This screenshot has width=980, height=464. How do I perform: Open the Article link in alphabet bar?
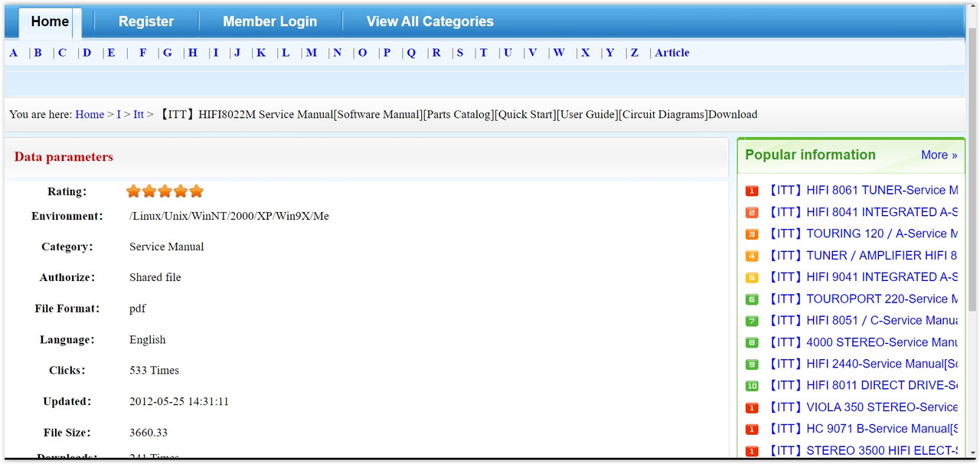click(x=672, y=53)
